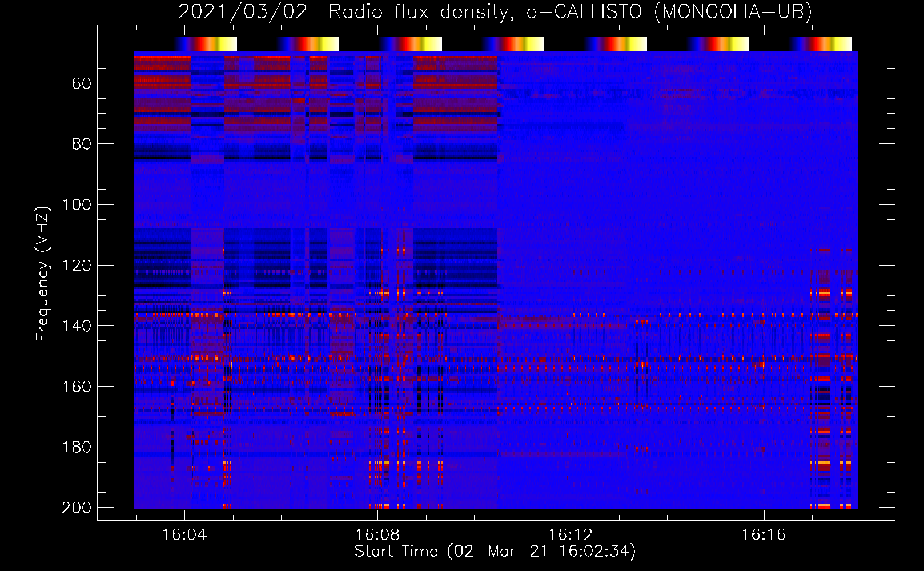Click the 140 frequency tick label
The width and height of the screenshot is (924, 571).
tap(77, 326)
